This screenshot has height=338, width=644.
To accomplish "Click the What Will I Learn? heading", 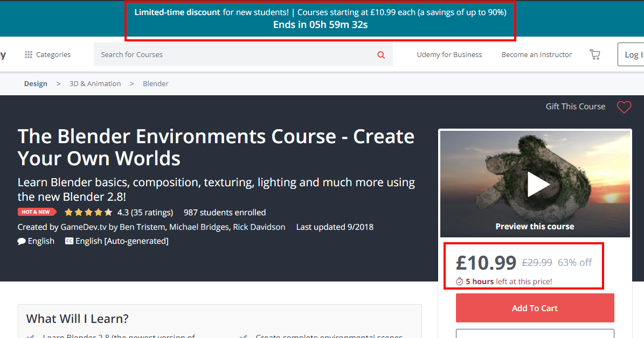I will pos(77,319).
